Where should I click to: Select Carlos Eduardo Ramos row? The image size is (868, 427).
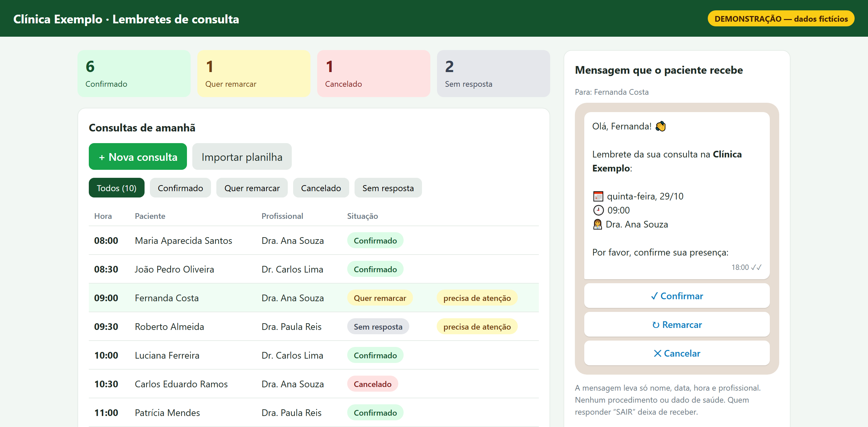(x=314, y=384)
